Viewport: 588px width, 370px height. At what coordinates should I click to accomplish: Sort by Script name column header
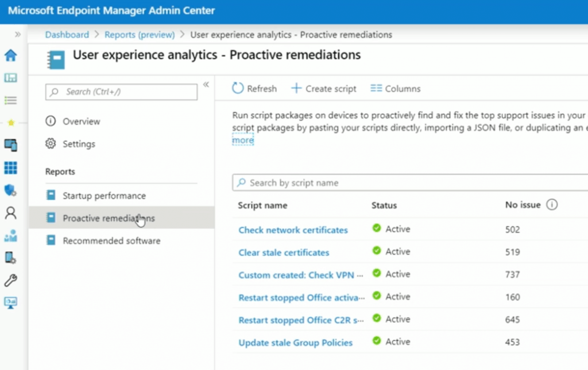(262, 205)
